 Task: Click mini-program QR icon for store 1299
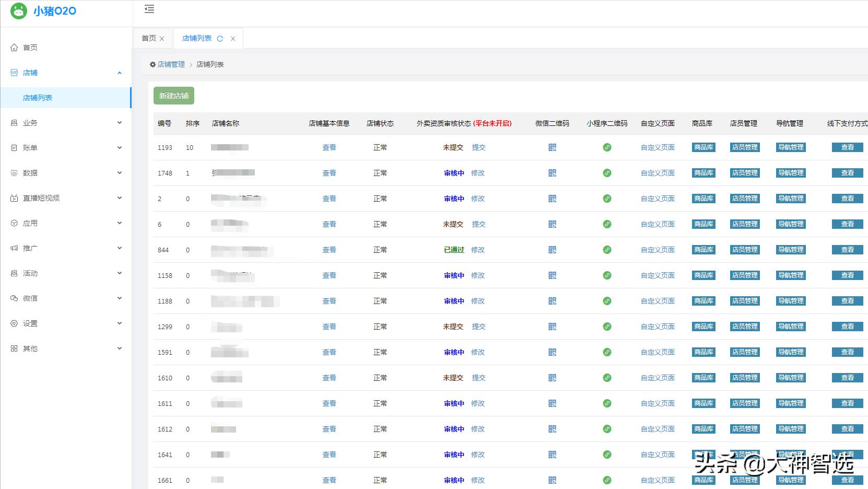click(607, 327)
